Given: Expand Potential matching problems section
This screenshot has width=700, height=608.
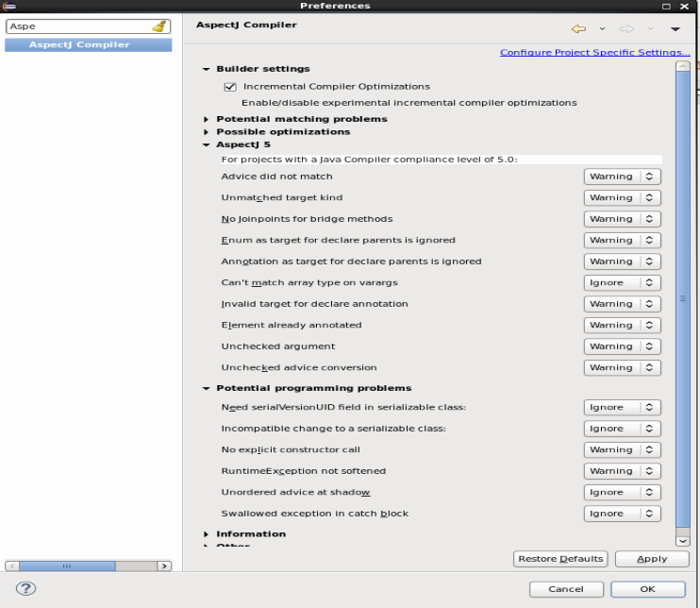Looking at the screenshot, I should point(206,119).
